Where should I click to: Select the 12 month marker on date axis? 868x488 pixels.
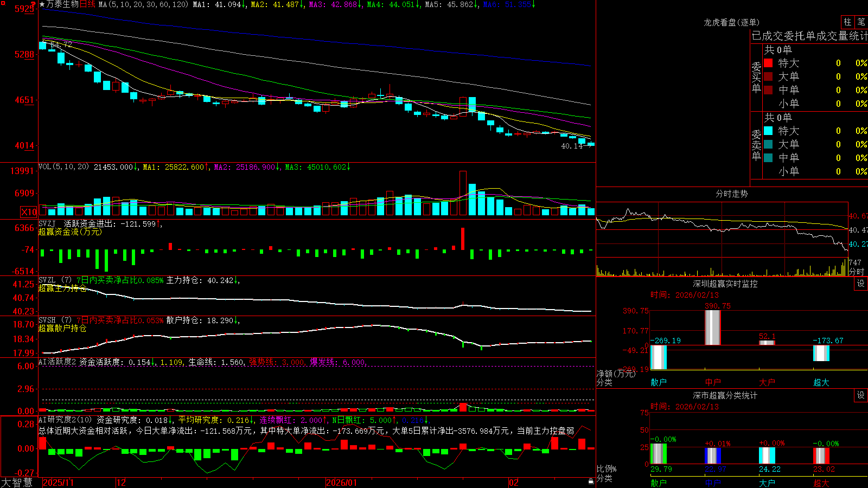[122, 483]
